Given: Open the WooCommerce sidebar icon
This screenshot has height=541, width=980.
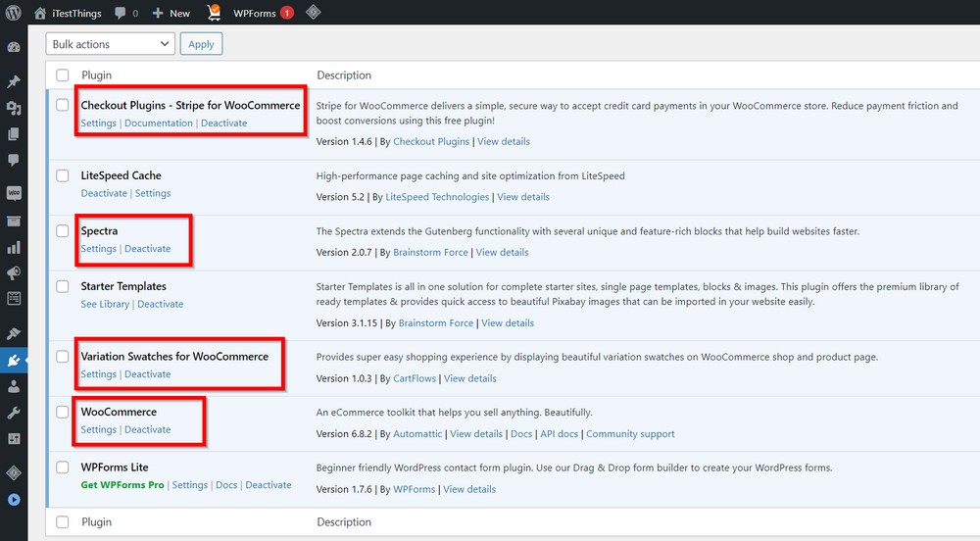Looking at the screenshot, I should tap(14, 193).
